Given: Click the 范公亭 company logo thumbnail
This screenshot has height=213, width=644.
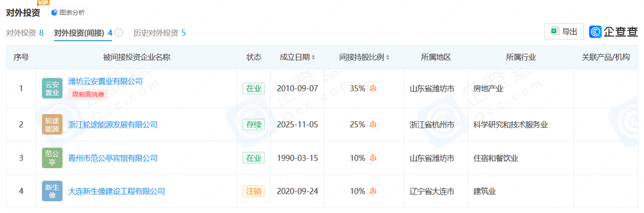Looking at the screenshot, I should click(x=52, y=158).
